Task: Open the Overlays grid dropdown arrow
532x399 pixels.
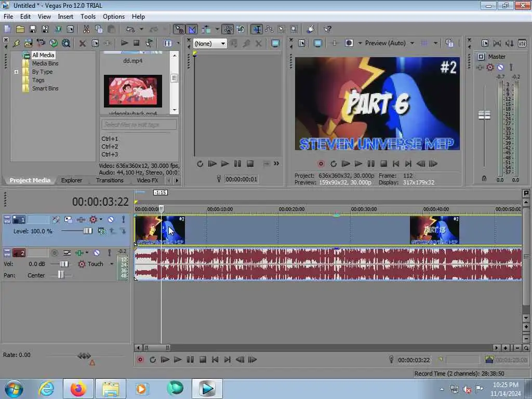Action: [x=435, y=43]
